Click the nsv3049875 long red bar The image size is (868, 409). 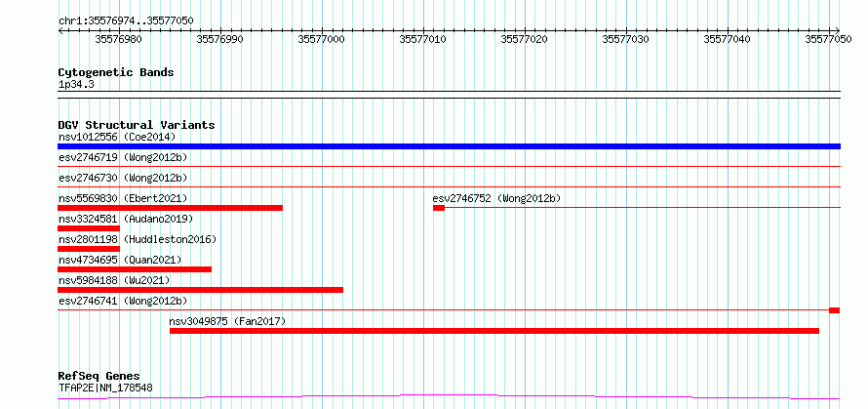(494, 331)
